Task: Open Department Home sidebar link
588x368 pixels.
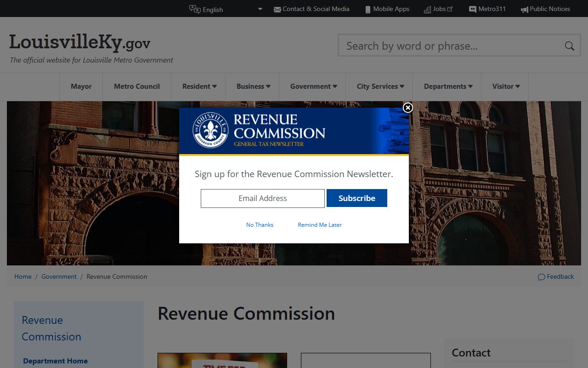Action: pyautogui.click(x=56, y=361)
